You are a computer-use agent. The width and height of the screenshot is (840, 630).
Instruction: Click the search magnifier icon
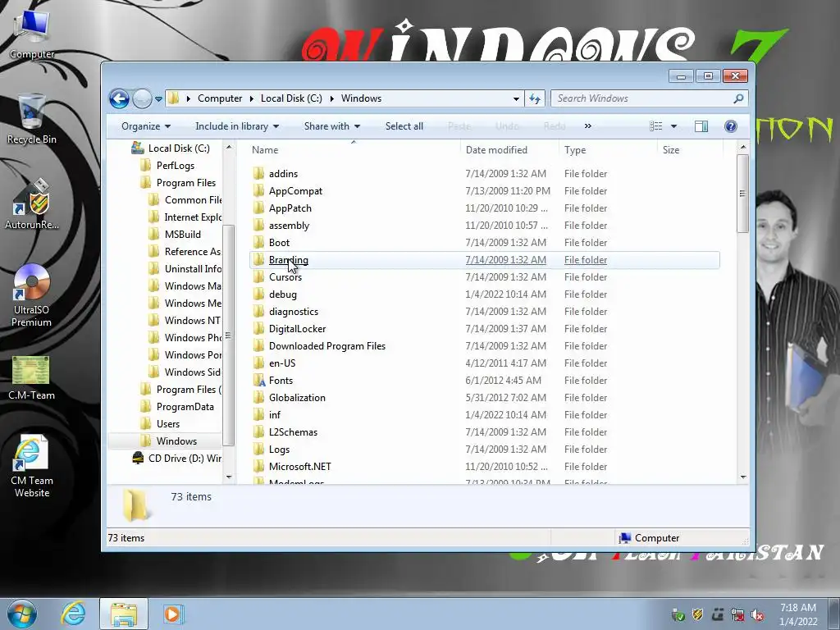738,98
